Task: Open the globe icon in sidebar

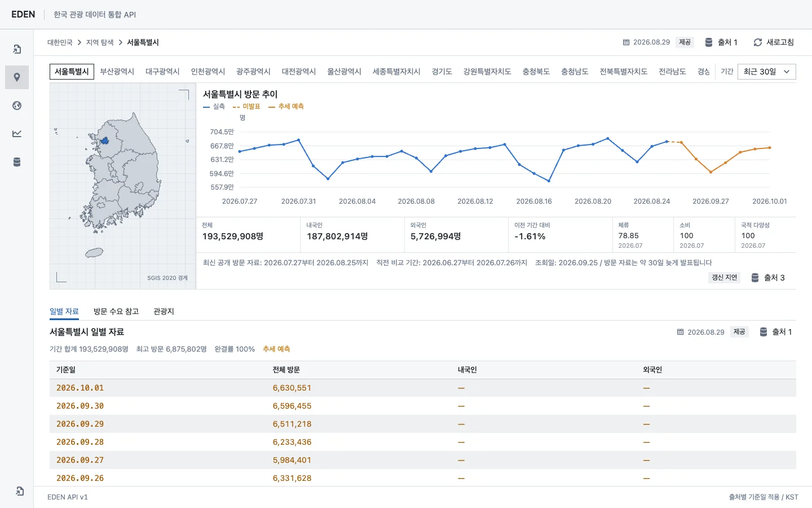Action: 17,106
